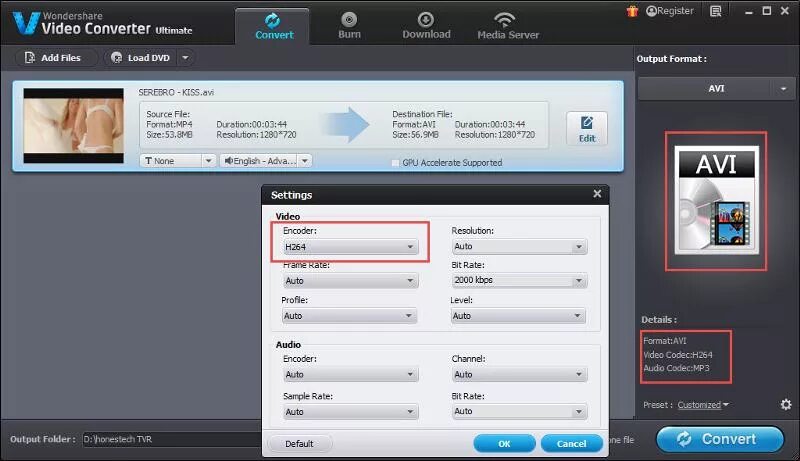Open the Audio Bit Rate dropdown

pyautogui.click(x=519, y=412)
